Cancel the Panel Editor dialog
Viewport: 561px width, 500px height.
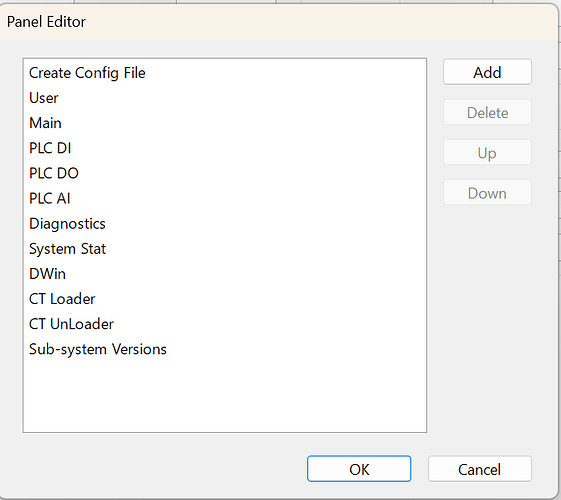tap(479, 469)
